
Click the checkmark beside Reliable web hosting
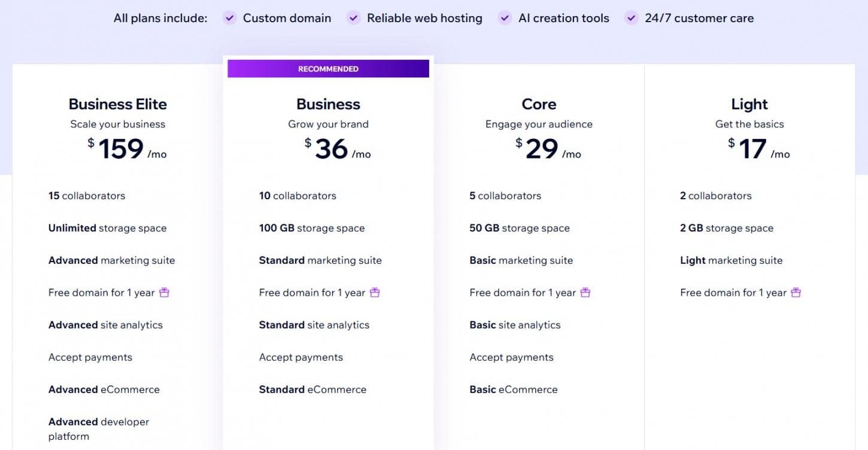[x=353, y=18]
